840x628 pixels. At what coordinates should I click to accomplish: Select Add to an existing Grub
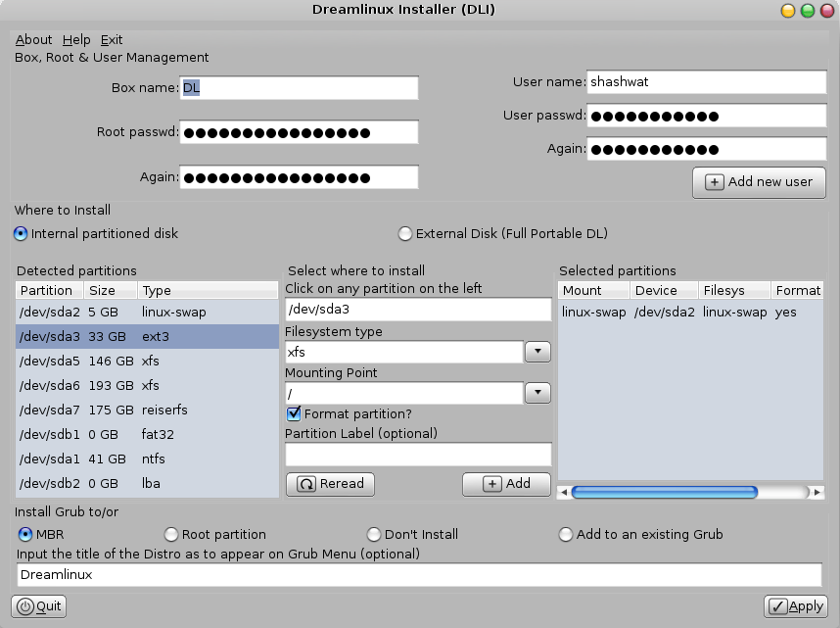tap(566, 535)
